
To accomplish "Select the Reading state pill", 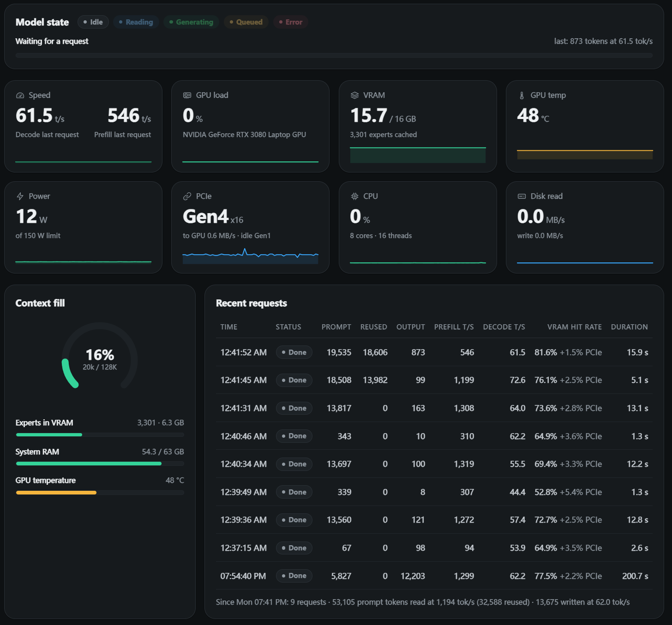I will click(136, 22).
